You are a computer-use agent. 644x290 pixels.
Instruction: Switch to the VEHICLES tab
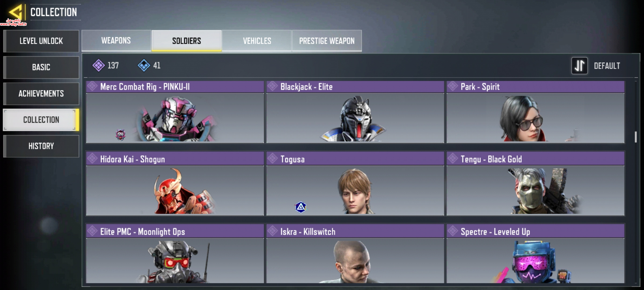pos(257,41)
